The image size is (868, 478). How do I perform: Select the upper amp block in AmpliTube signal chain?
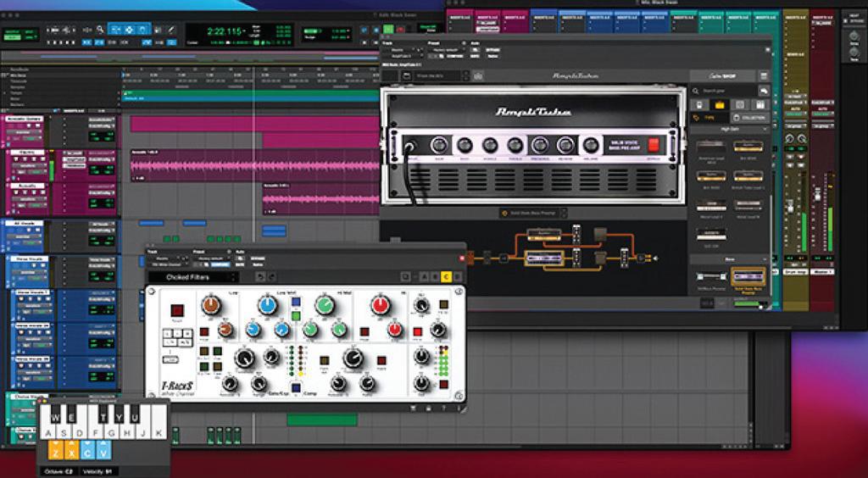coord(543,235)
